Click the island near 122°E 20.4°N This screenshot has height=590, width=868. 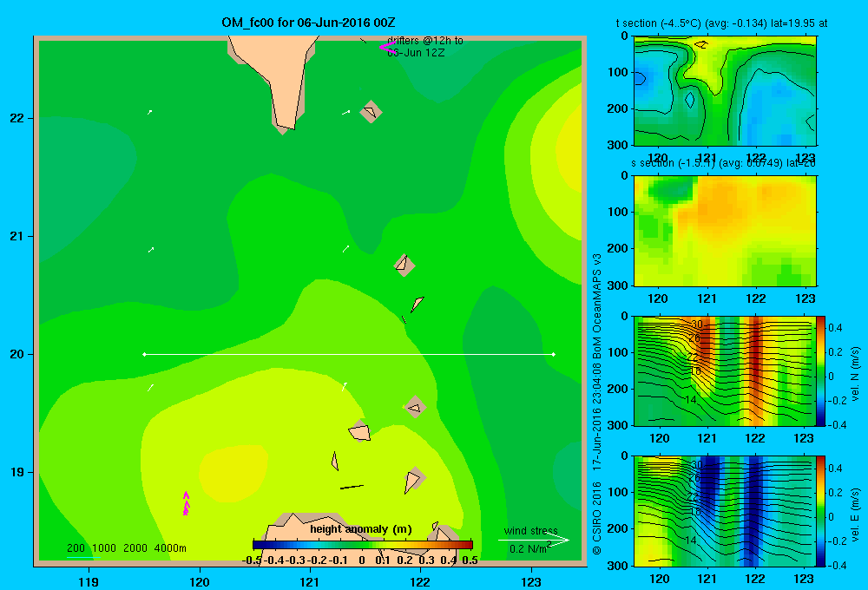[417, 304]
